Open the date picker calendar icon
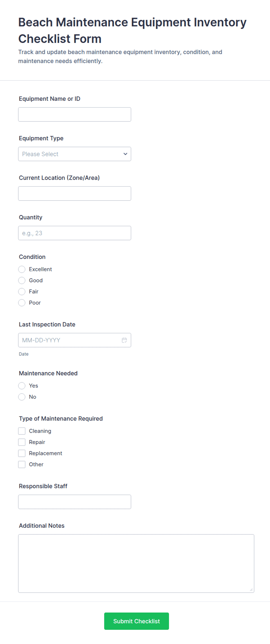 124,340
